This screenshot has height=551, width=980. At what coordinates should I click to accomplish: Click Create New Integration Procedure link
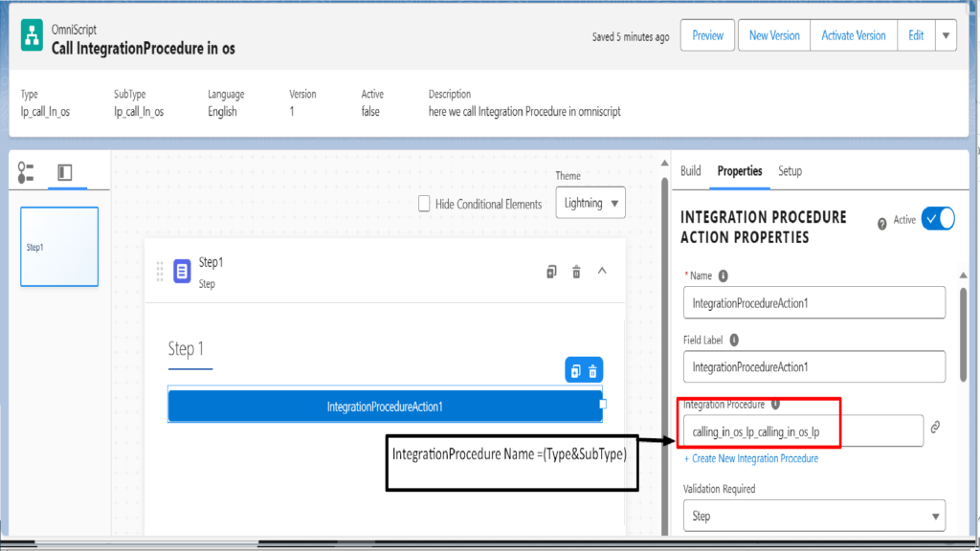750,458
